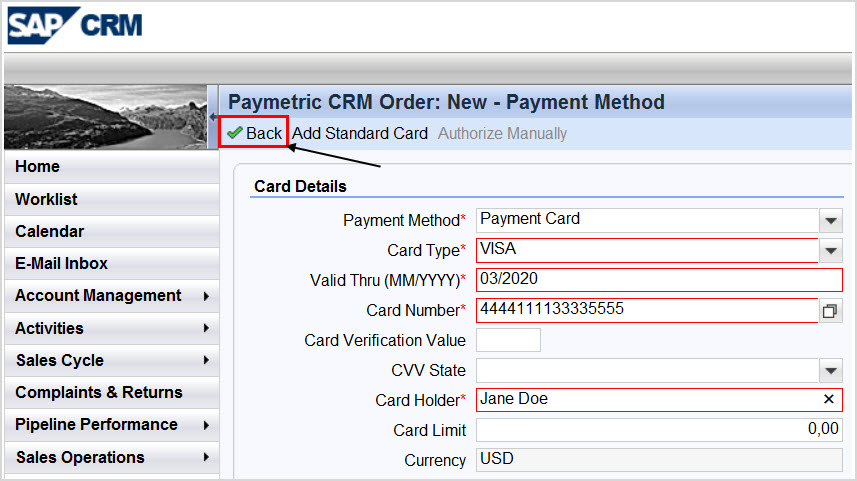Click the Valid Thru field showing 03/2020
This screenshot has height=481, width=857.
[x=659, y=281]
